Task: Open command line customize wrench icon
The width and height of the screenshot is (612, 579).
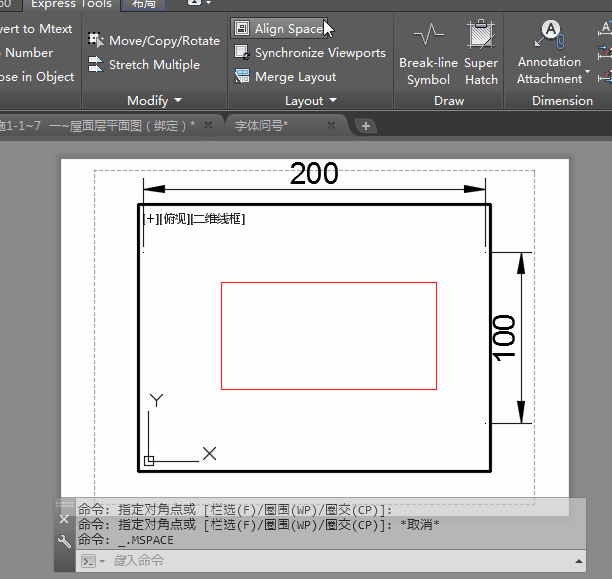Action: (x=65, y=541)
